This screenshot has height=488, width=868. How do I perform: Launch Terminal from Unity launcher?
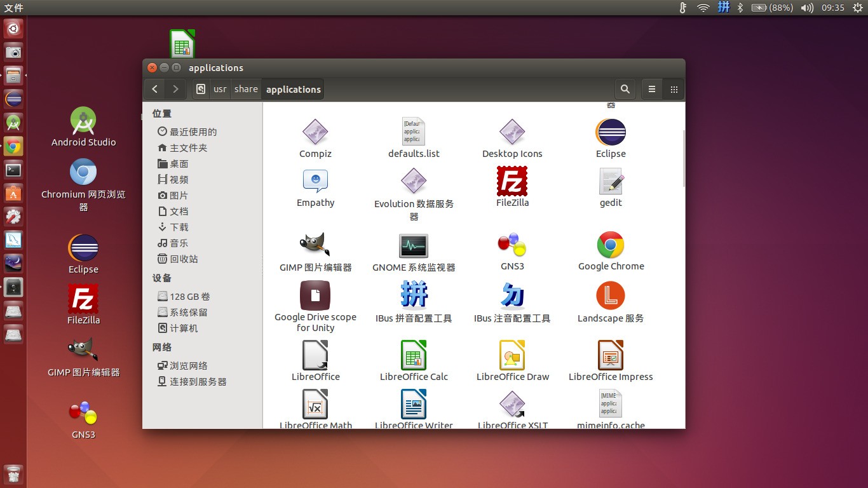(13, 170)
